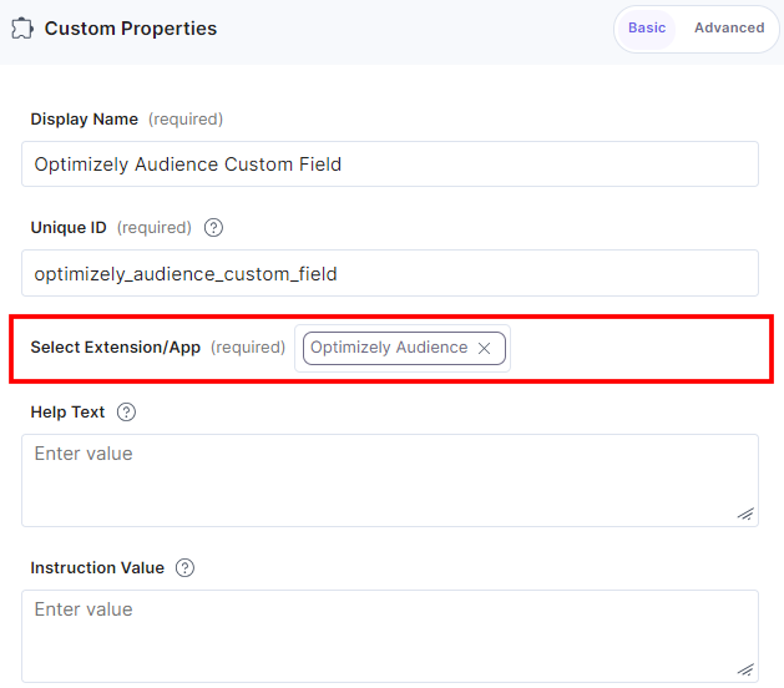Click the Unique ID input field
The height and width of the screenshot is (688, 784).
coord(390,273)
